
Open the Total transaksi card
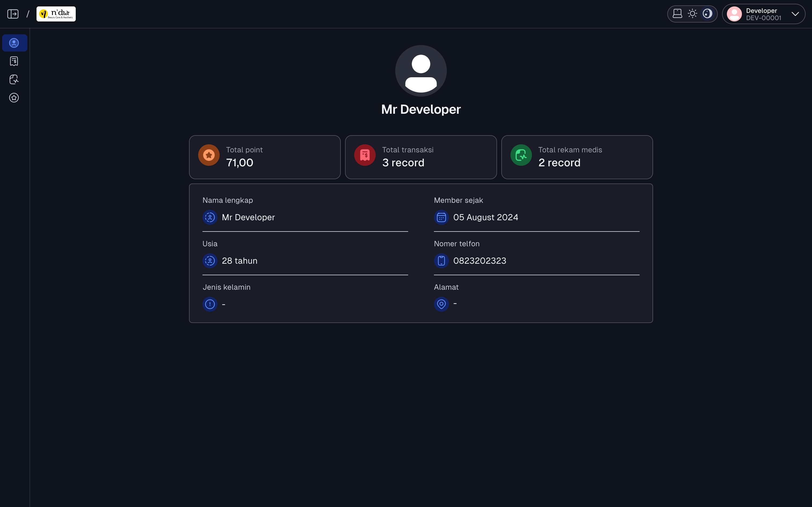[x=421, y=157]
